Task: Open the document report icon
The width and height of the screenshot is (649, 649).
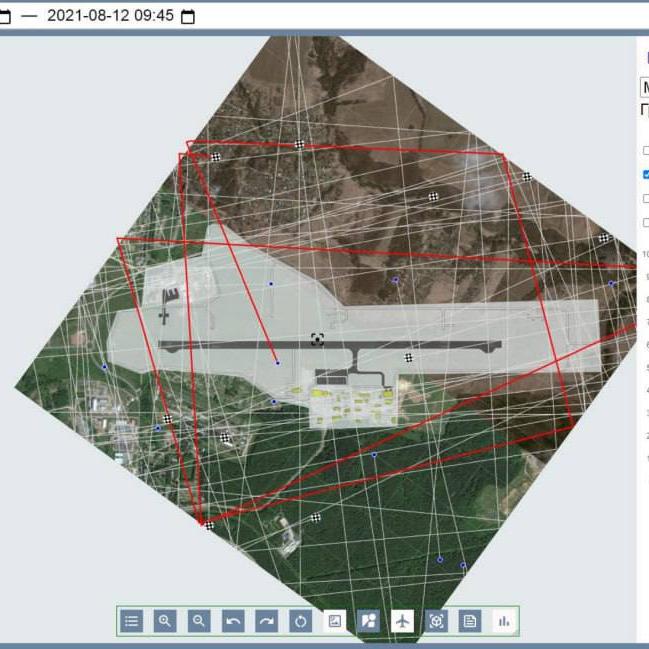Action: [470, 621]
